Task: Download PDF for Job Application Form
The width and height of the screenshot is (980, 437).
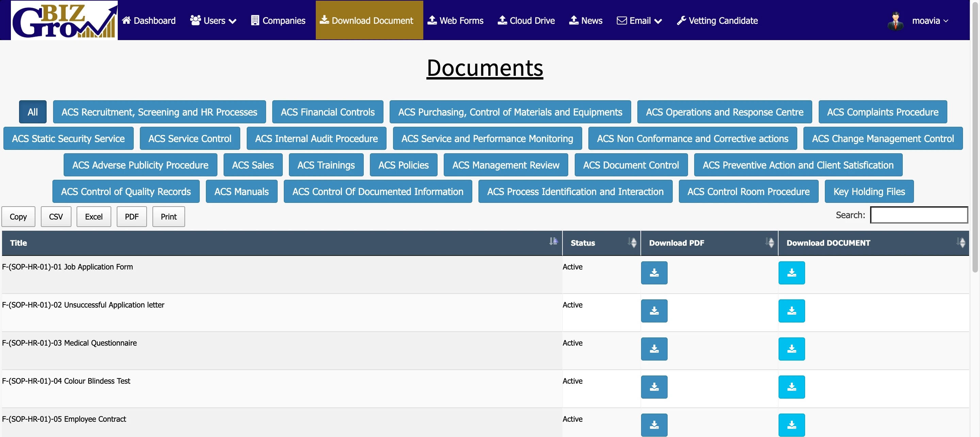Action: (x=654, y=273)
